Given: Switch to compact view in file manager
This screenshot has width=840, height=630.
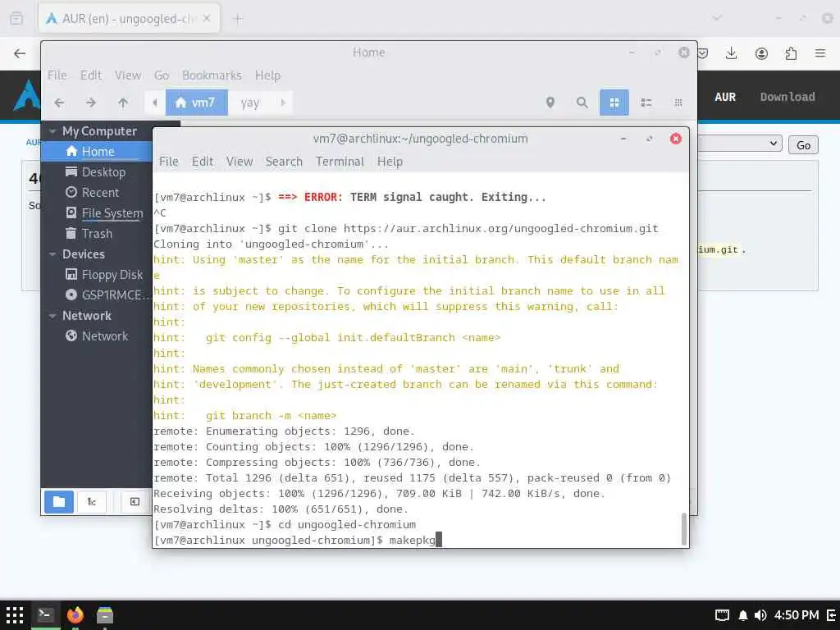Looking at the screenshot, I should 678,103.
